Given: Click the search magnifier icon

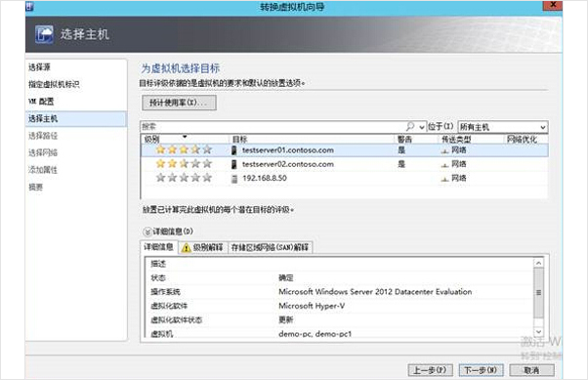Looking at the screenshot, I should [x=410, y=126].
